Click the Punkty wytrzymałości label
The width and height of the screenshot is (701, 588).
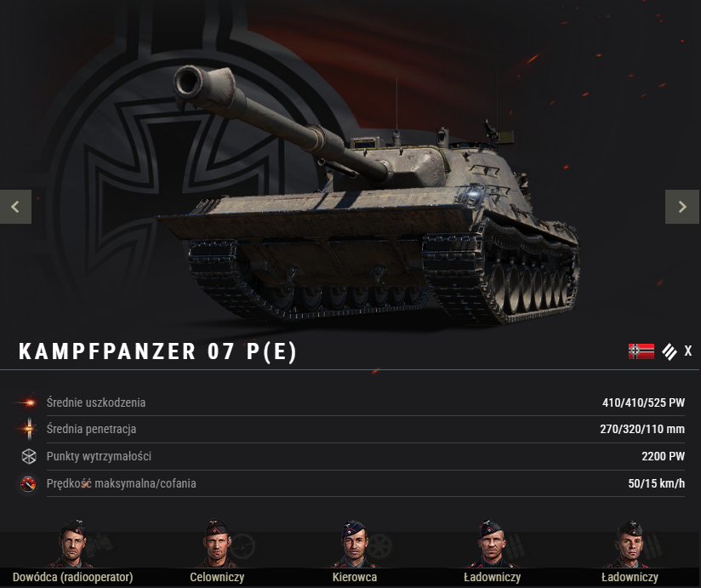point(99,456)
